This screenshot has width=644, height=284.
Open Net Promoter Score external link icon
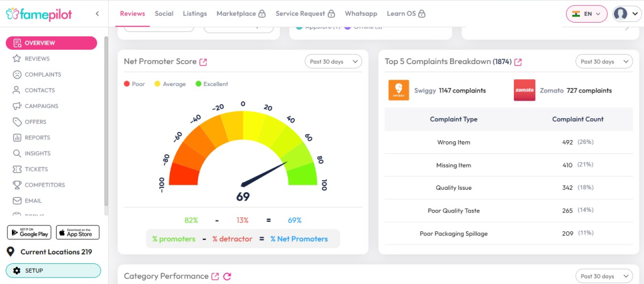pos(203,62)
